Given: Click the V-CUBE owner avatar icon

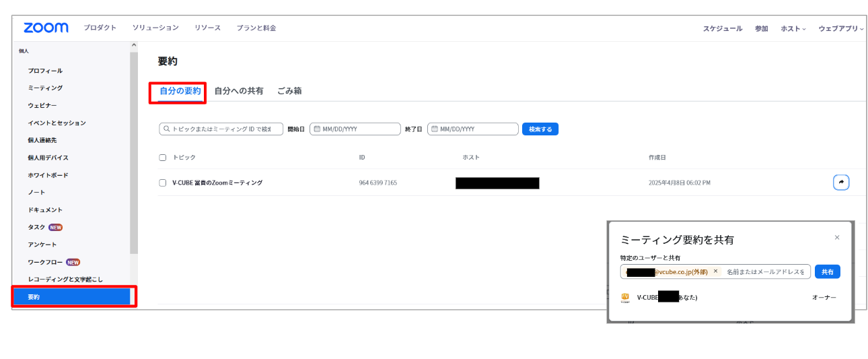Looking at the screenshot, I should [x=625, y=298].
